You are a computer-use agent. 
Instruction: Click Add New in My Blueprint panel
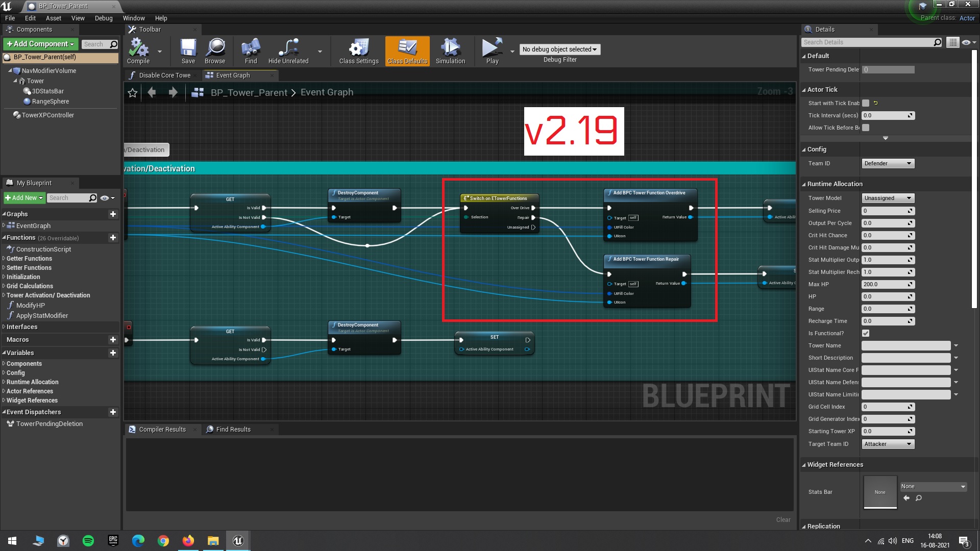click(23, 197)
